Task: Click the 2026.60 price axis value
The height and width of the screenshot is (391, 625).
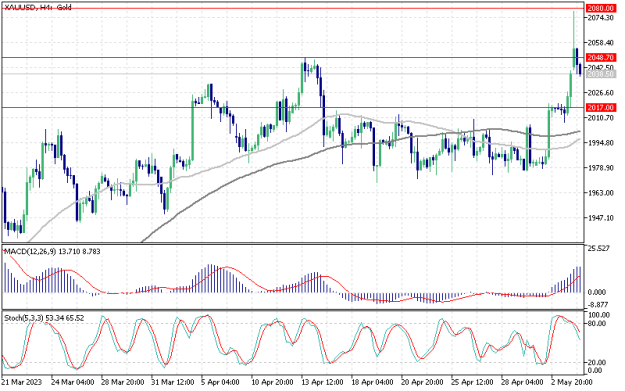Action: (600, 93)
